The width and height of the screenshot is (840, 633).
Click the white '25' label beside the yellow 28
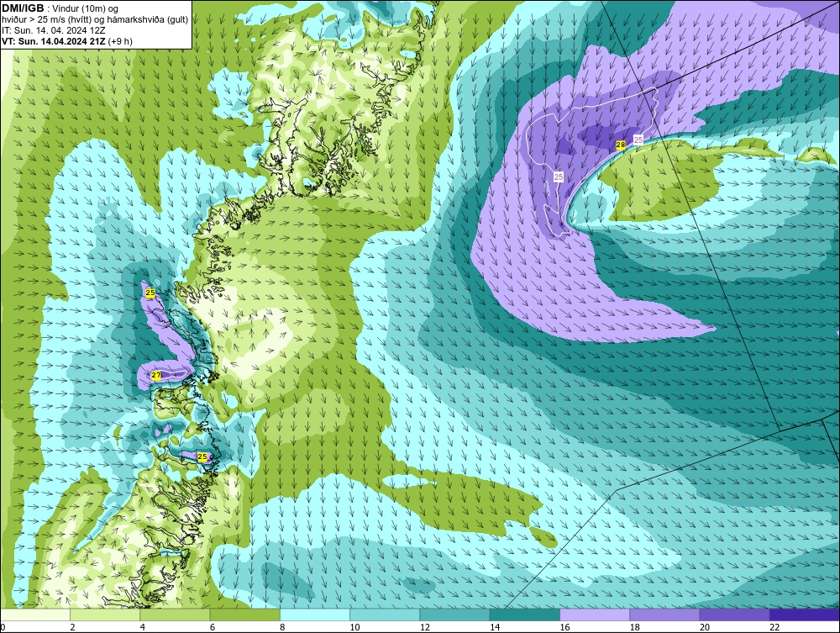click(638, 140)
